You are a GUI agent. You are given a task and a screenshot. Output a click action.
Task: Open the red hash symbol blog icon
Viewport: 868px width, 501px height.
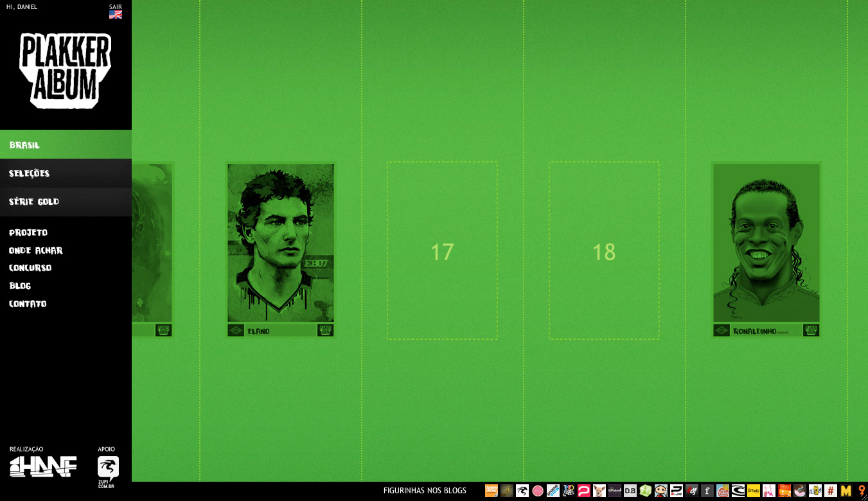click(831, 491)
